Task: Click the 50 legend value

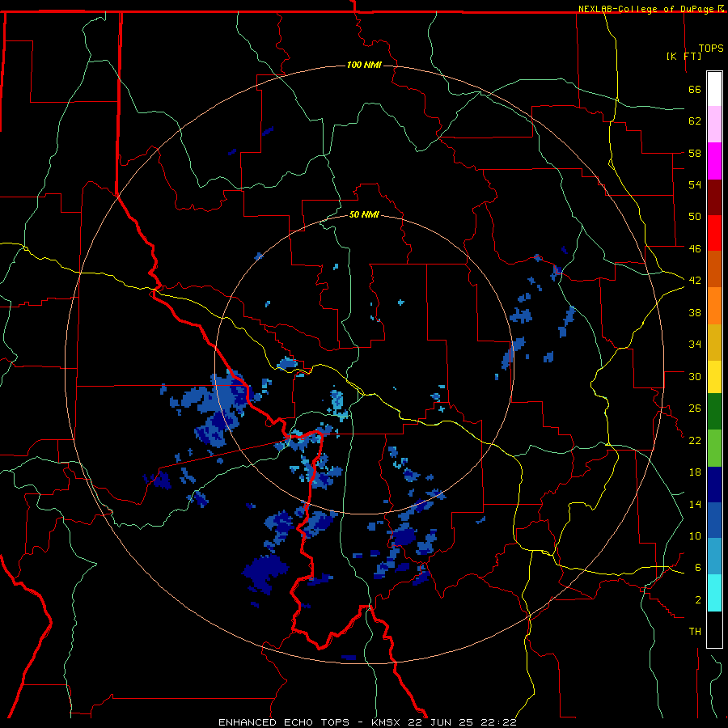Action: 695,216
